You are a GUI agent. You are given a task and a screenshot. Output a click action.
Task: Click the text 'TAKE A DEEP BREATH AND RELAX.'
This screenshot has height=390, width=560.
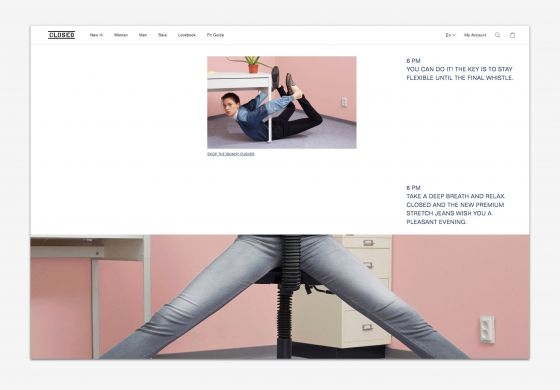coord(456,196)
